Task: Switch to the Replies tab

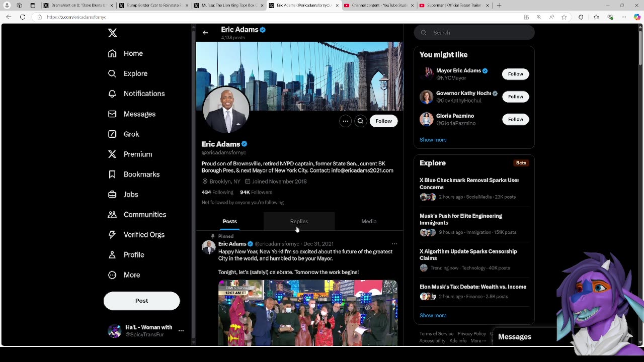Action: [299, 221]
